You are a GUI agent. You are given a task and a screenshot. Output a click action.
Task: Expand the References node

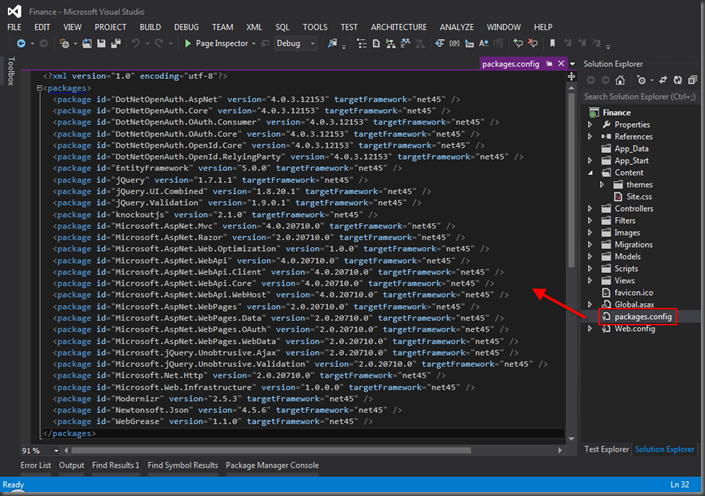pyautogui.click(x=590, y=137)
